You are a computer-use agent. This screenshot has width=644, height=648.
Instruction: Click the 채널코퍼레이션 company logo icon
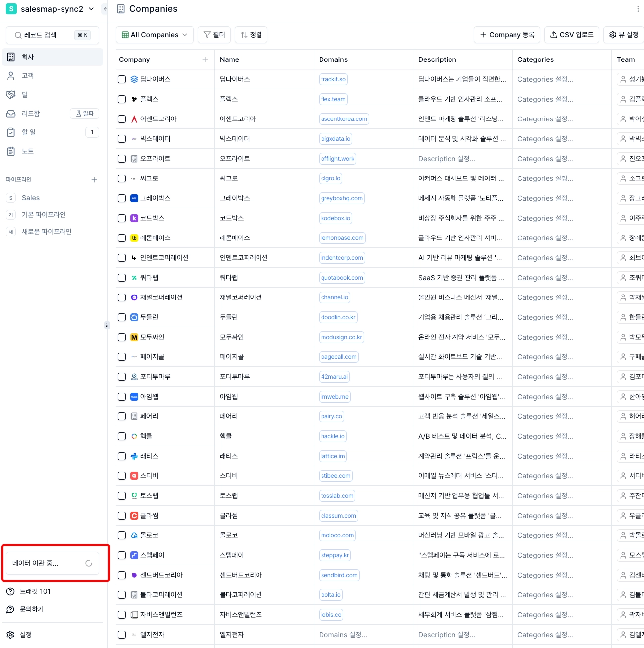click(x=134, y=297)
